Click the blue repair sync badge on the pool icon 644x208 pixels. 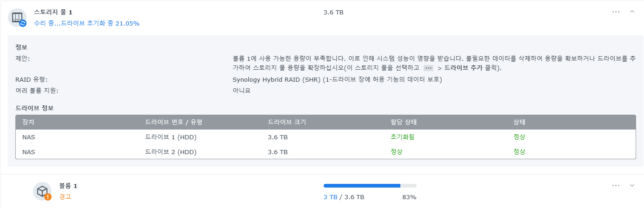tap(23, 23)
